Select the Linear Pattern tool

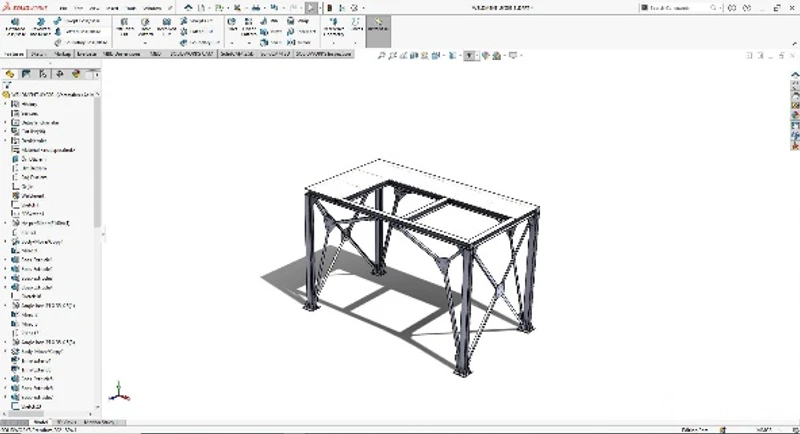coord(248,25)
